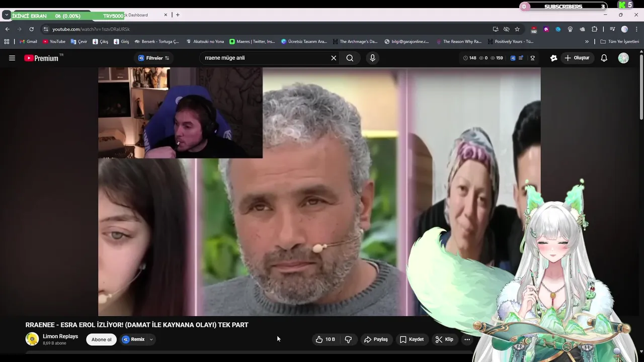Open Gmail bookmark
The image size is (644, 362).
pos(28,42)
